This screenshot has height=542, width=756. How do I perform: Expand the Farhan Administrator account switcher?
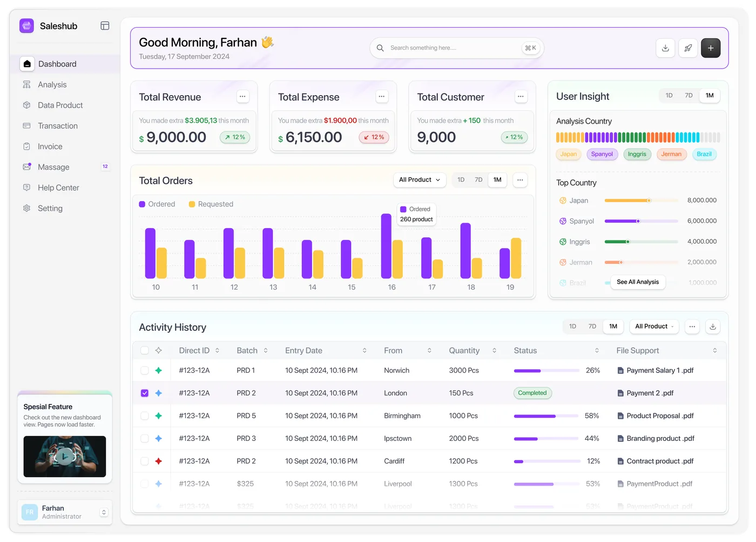pyautogui.click(x=104, y=512)
